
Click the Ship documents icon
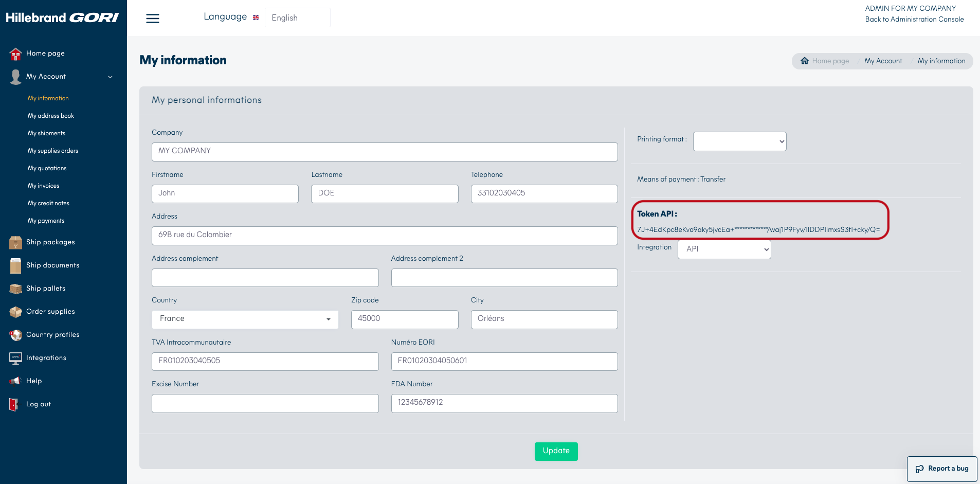[15, 265]
